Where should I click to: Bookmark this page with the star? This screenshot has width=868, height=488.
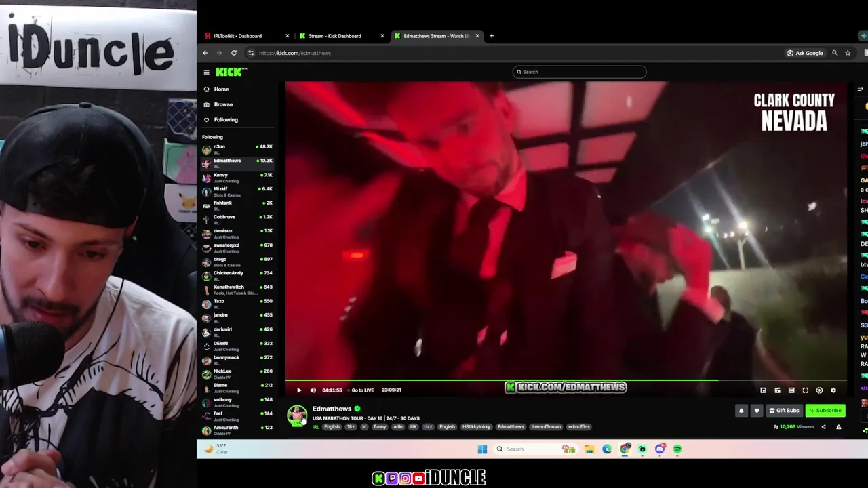(x=848, y=53)
